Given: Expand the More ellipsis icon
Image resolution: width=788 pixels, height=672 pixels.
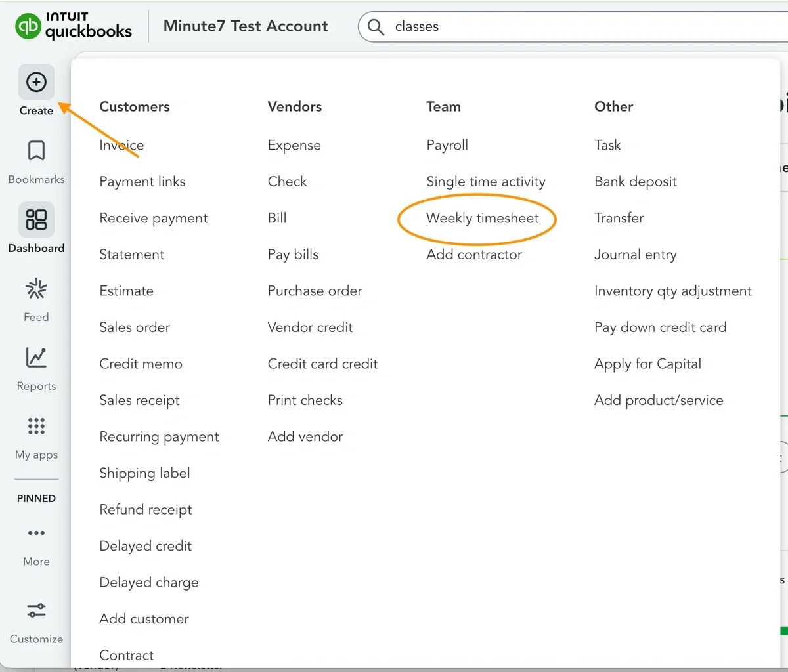Looking at the screenshot, I should (36, 533).
